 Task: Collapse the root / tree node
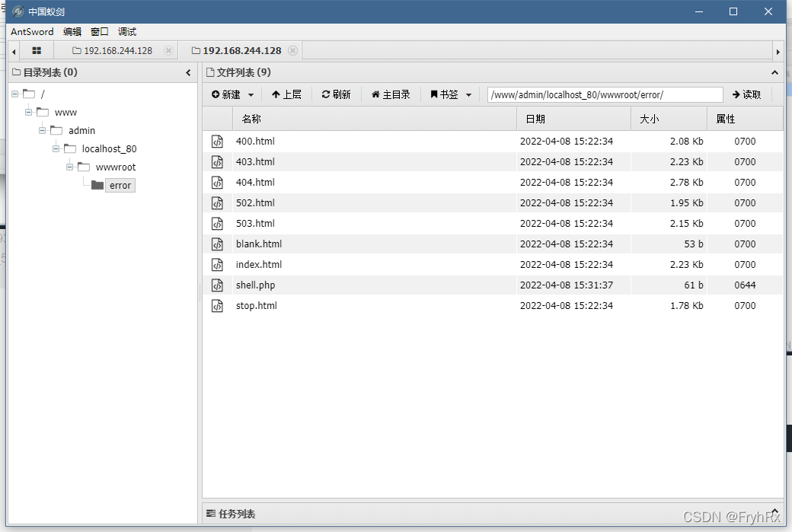[14, 94]
